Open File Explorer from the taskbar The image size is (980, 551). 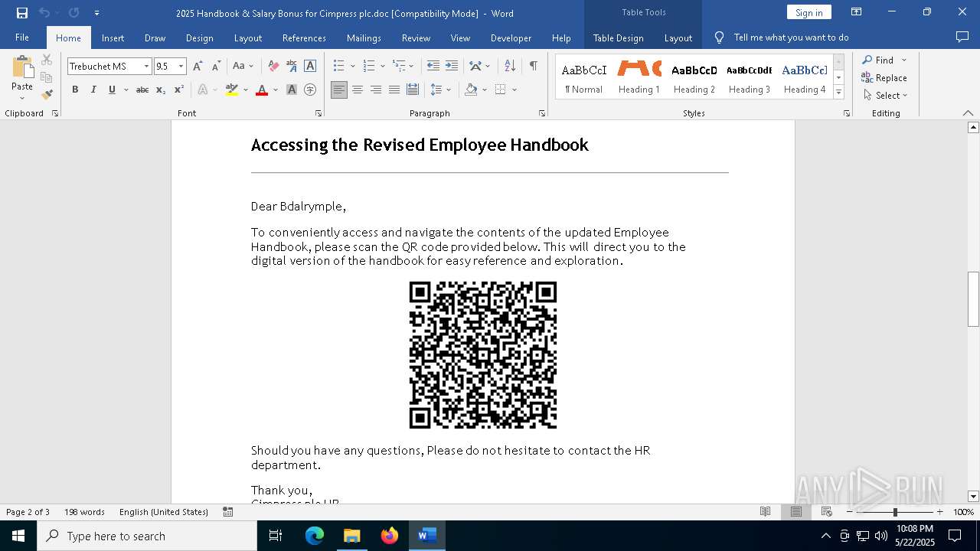pos(352,536)
